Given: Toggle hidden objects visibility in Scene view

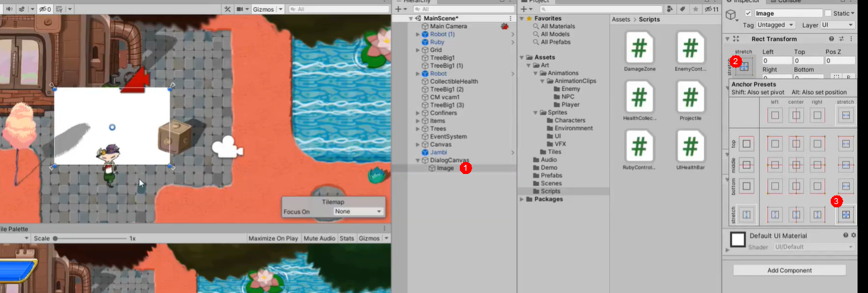Looking at the screenshot, I should [x=44, y=9].
